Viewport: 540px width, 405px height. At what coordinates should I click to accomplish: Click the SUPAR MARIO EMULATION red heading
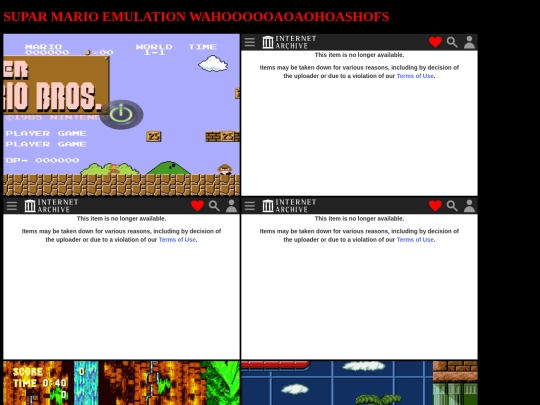pyautogui.click(x=196, y=17)
